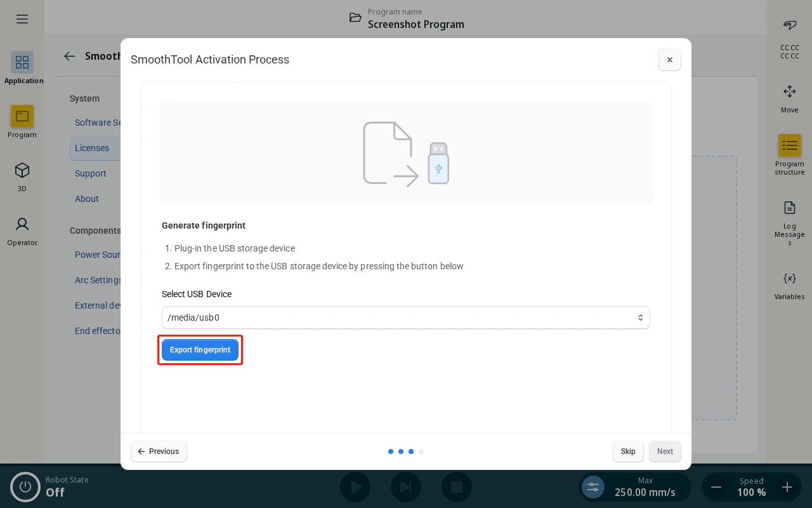Open Arc Settings component page
The height and width of the screenshot is (508, 812).
[98, 280]
